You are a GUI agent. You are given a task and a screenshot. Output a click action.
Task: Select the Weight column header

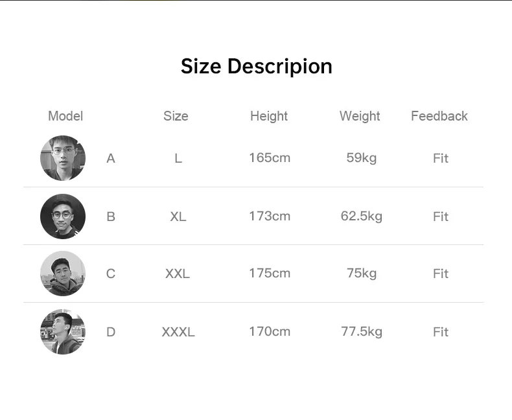pos(360,116)
